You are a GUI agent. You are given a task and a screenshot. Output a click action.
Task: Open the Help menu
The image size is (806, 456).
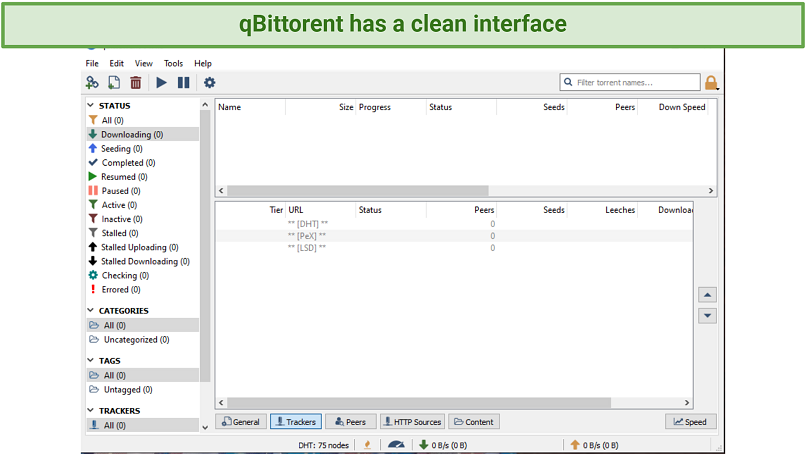coord(203,63)
